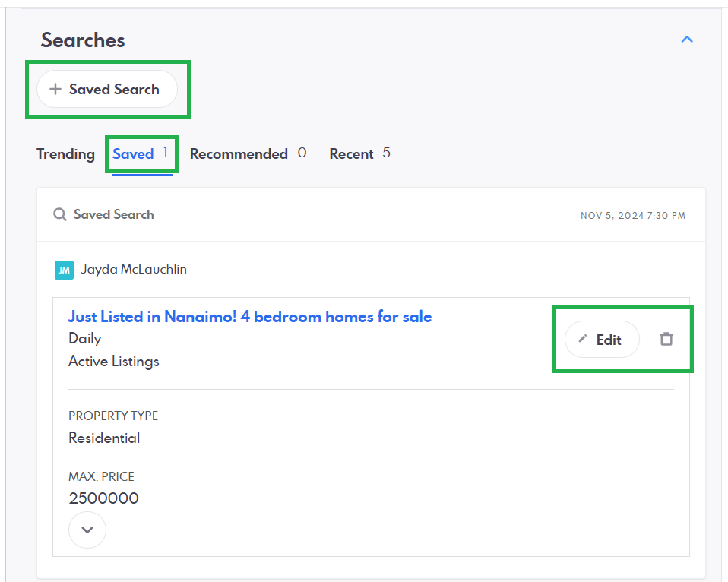728x582 pixels.
Task: Click the max price value 2500000
Action: pos(103,499)
